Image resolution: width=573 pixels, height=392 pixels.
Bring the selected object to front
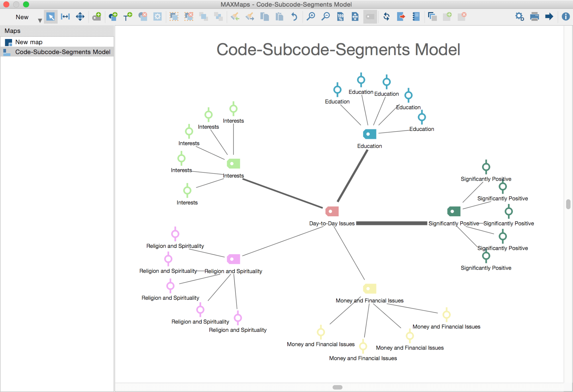pyautogui.click(x=204, y=17)
